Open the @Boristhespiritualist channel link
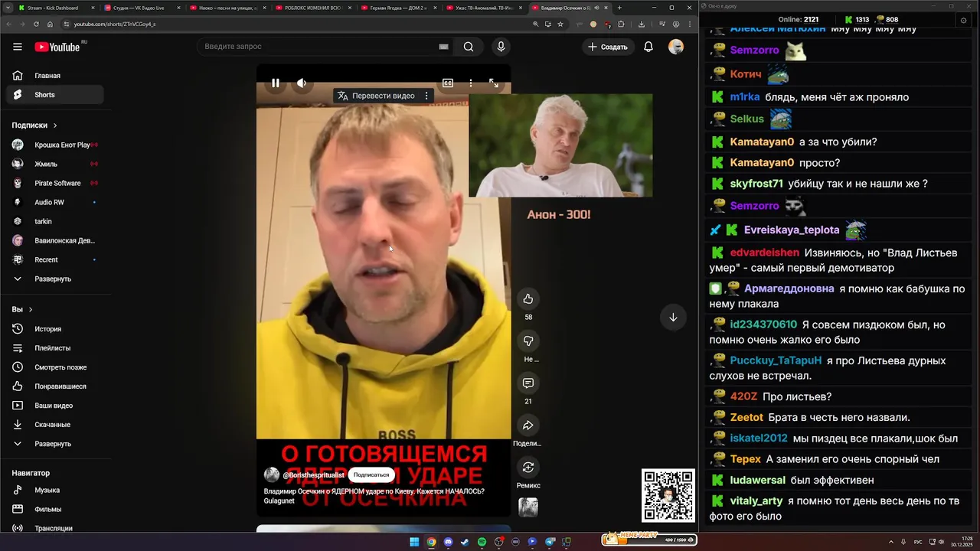 pos(314,475)
